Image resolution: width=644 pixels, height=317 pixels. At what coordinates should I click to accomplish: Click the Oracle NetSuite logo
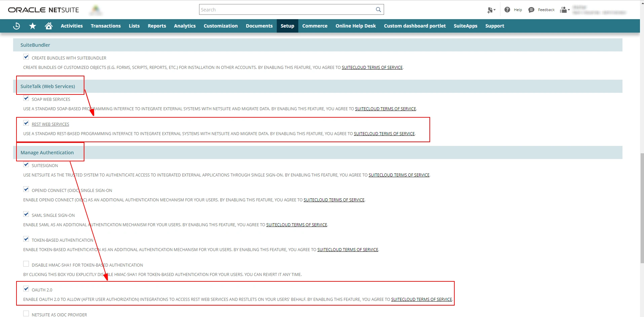43,10
